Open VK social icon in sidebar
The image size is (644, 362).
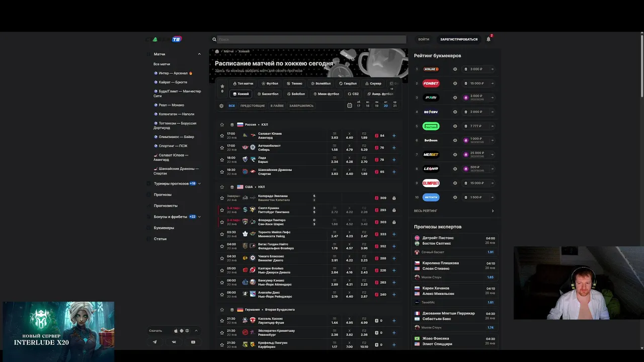[x=174, y=342]
